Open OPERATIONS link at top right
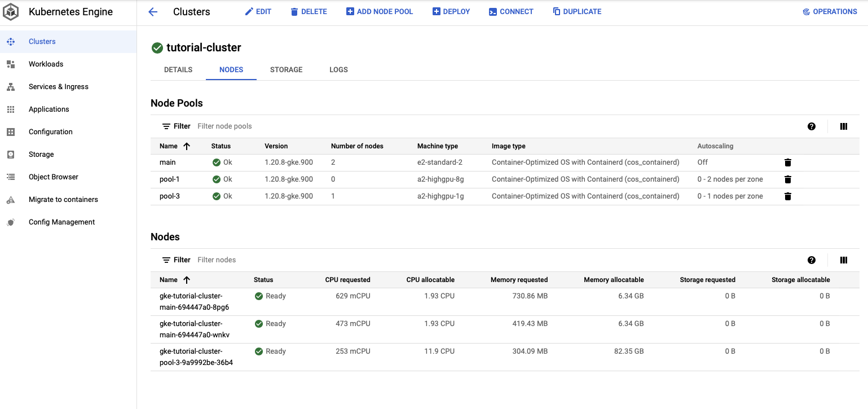This screenshot has width=868, height=409. (830, 12)
